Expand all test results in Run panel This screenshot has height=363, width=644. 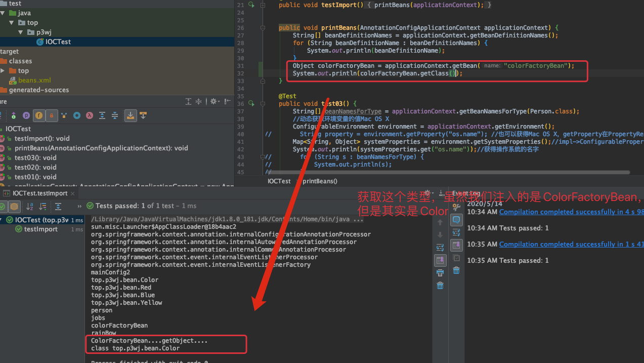pos(58,206)
